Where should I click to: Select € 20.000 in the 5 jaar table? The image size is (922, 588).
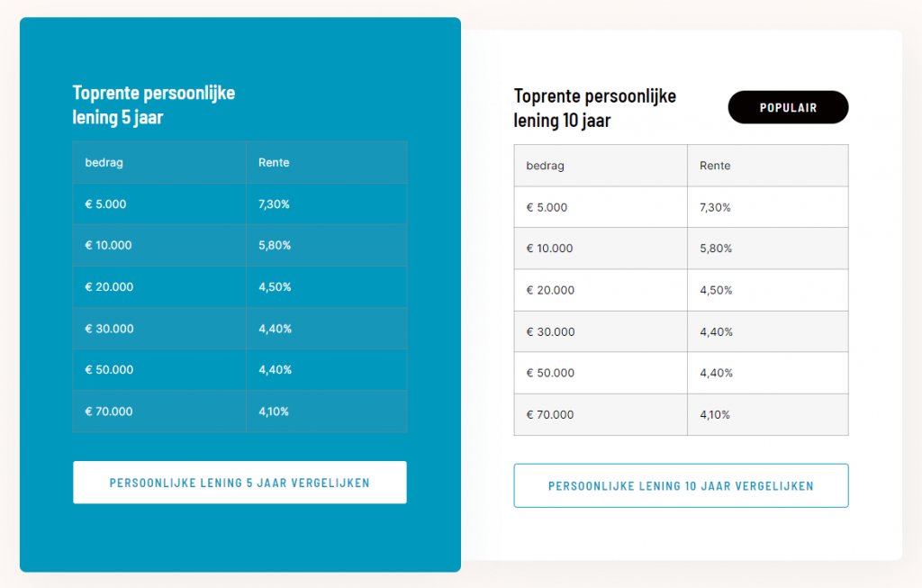point(109,287)
